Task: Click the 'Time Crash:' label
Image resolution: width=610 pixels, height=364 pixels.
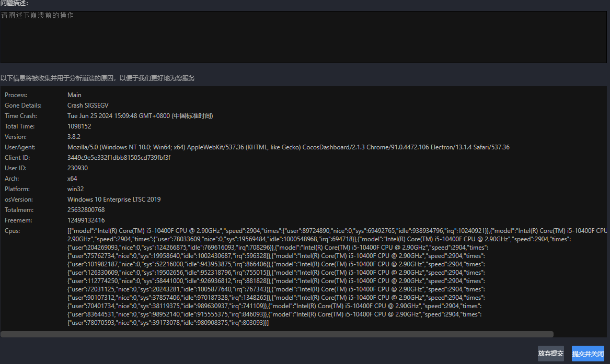Action: pyautogui.click(x=20, y=116)
